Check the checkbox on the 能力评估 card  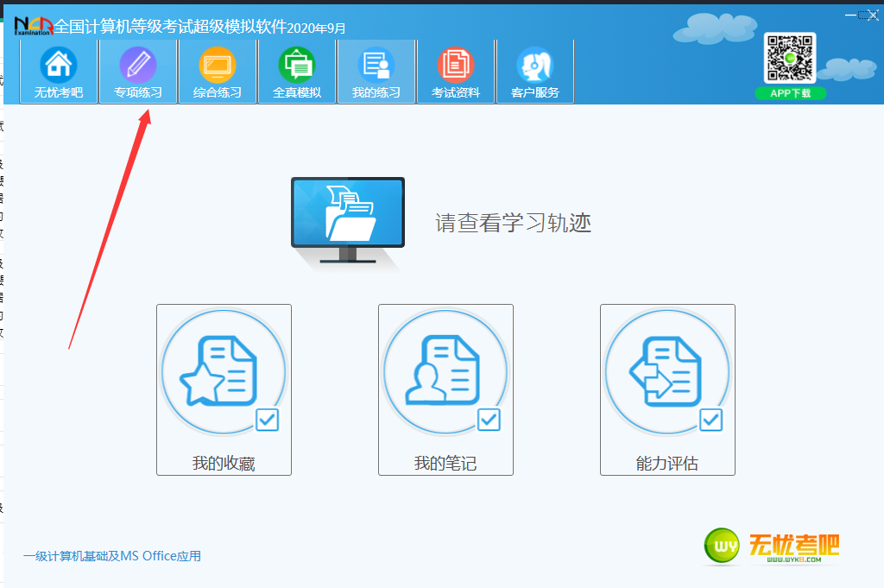coord(710,420)
